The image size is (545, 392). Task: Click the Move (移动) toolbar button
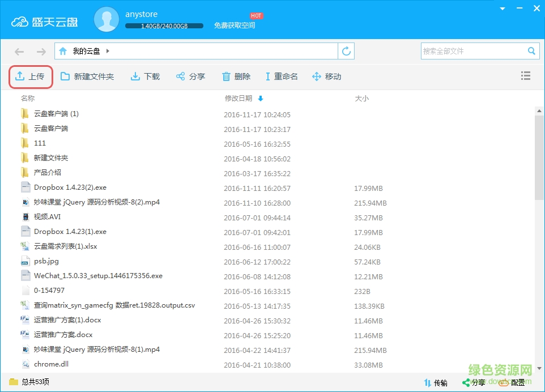326,76
